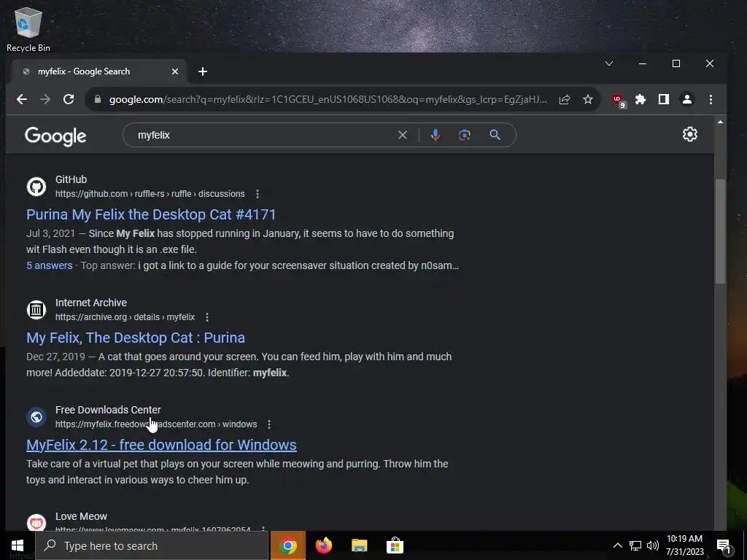Viewport: 747px width, 560px height.
Task: Click the Love Meow result site name
Action: pyautogui.click(x=81, y=516)
